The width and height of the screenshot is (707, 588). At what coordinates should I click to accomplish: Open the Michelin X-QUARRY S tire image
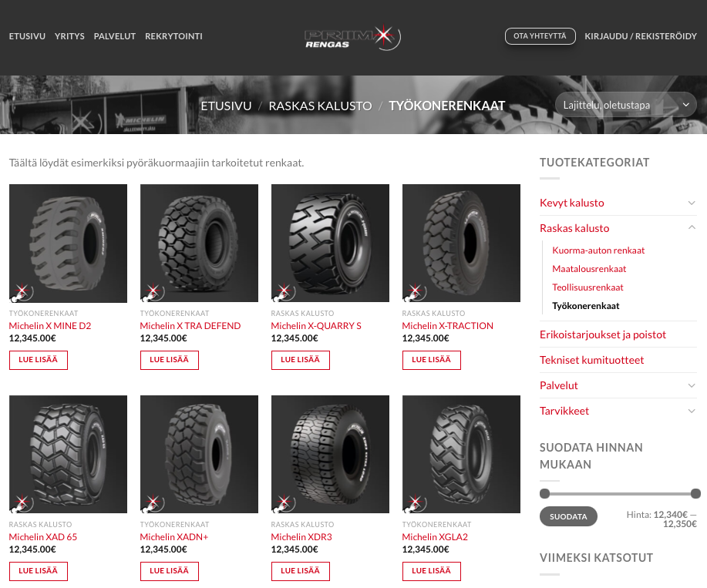(x=330, y=243)
